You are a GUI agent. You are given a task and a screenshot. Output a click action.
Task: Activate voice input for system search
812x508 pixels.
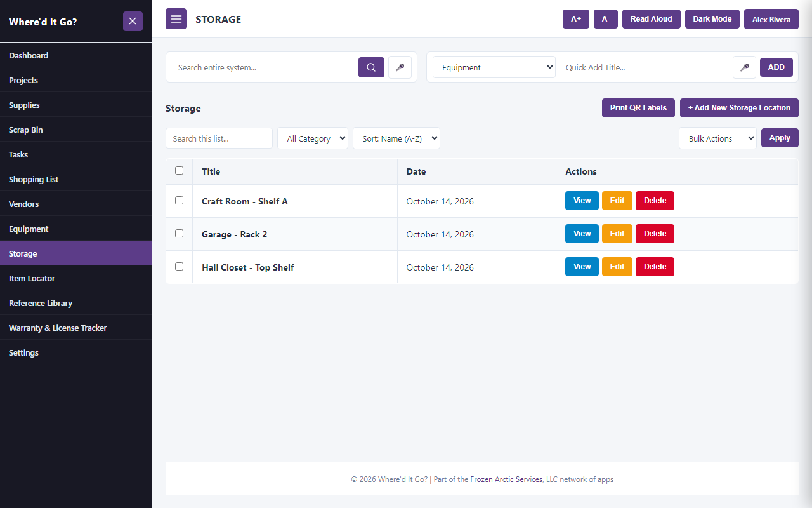(x=400, y=67)
